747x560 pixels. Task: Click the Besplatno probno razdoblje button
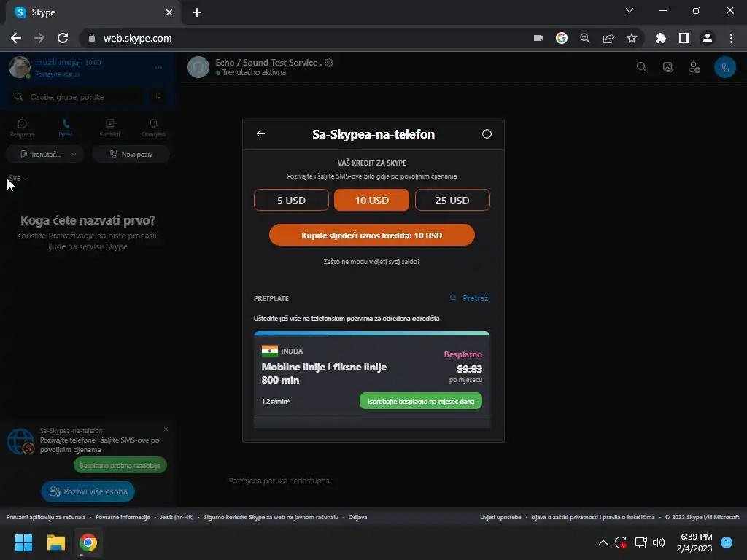coord(120,465)
